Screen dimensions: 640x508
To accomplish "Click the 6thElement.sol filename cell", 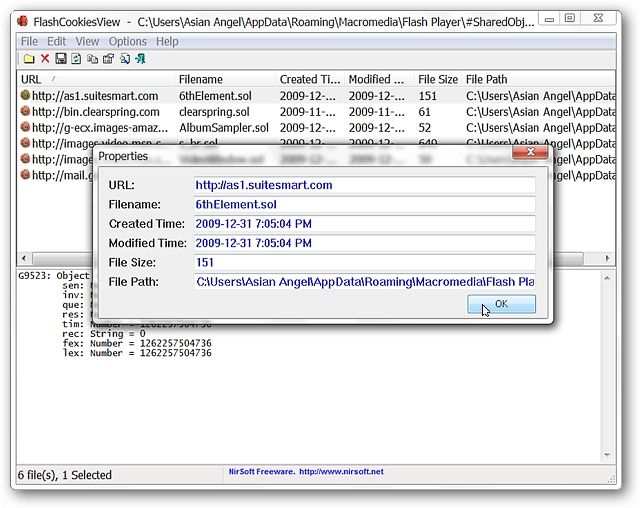I will tap(215, 96).
